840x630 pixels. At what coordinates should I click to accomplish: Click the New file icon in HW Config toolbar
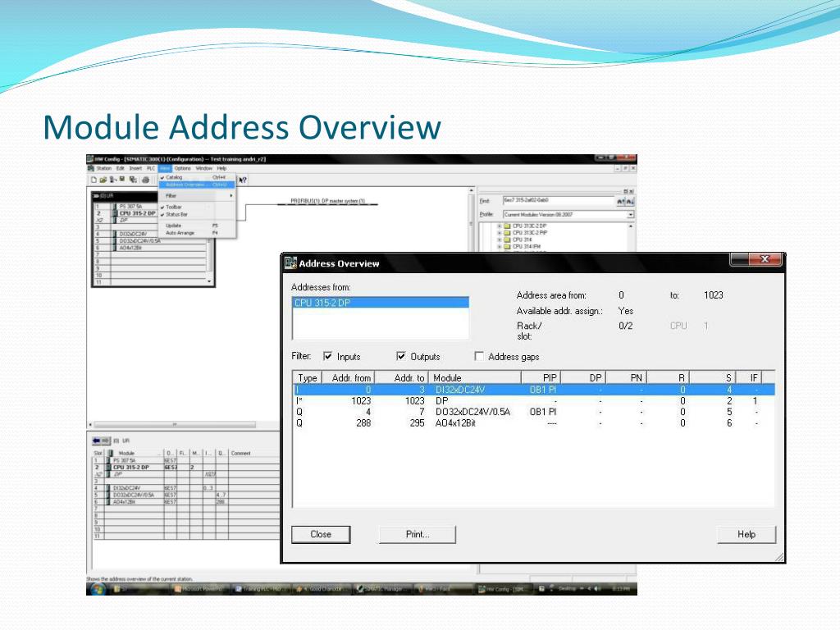pos(94,180)
